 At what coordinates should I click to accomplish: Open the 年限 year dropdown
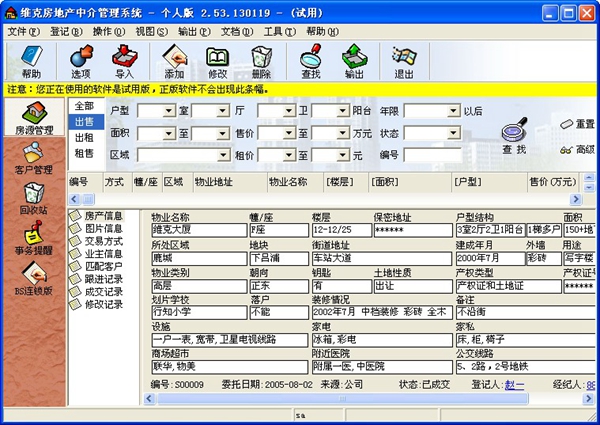tap(453, 111)
